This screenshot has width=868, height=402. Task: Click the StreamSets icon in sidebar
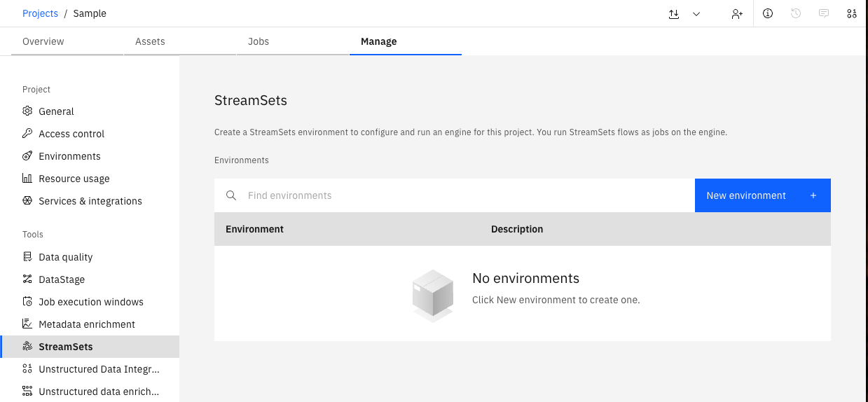coord(27,347)
